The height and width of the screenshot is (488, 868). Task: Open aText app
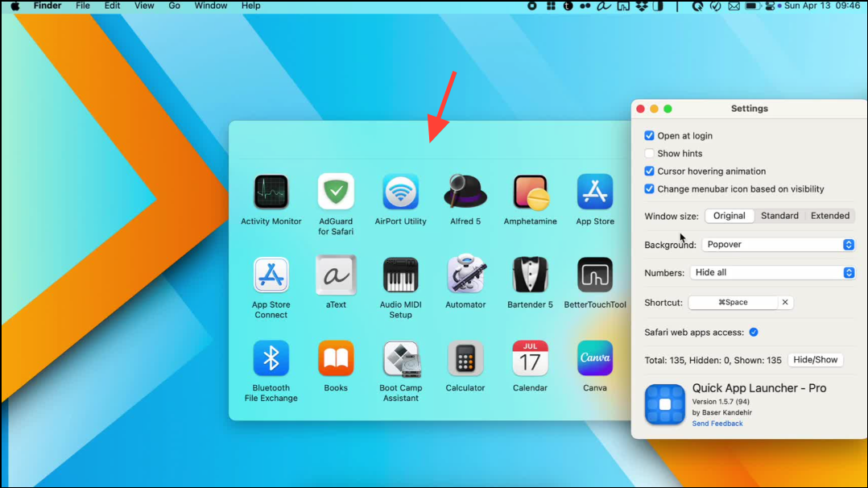point(336,275)
